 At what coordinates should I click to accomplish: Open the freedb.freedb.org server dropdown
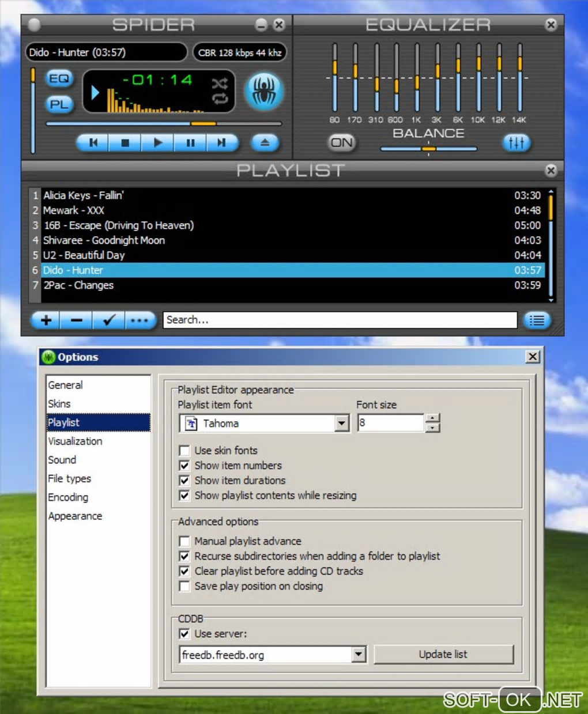point(359,655)
